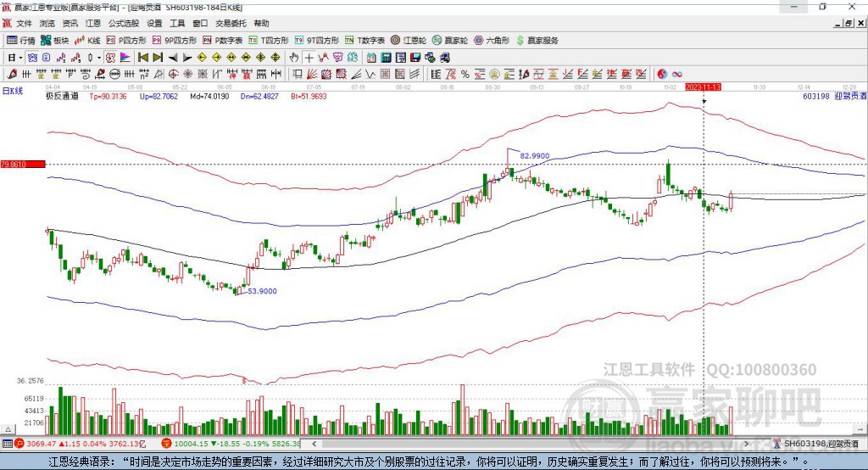868x470 pixels.
Task: Click the SH603198 迎驾贡酒 status bar entry
Action: (x=816, y=444)
